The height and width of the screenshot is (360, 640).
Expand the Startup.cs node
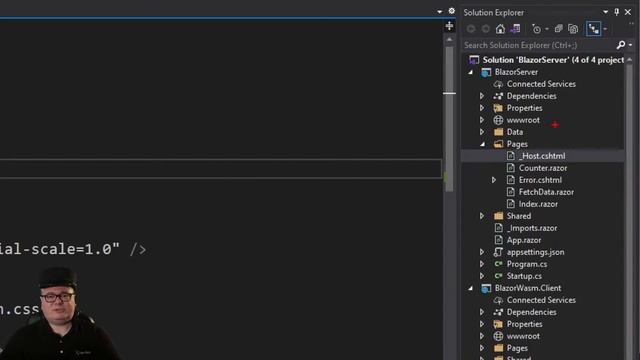click(482, 276)
